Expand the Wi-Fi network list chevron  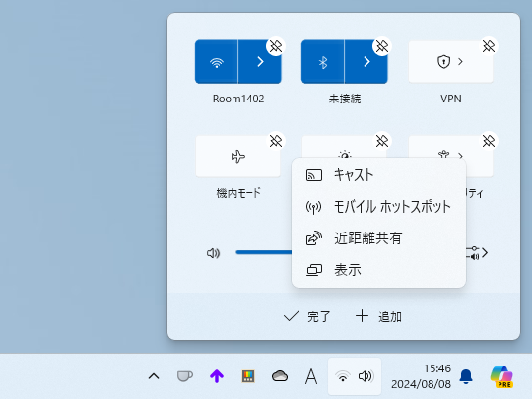[260, 62]
